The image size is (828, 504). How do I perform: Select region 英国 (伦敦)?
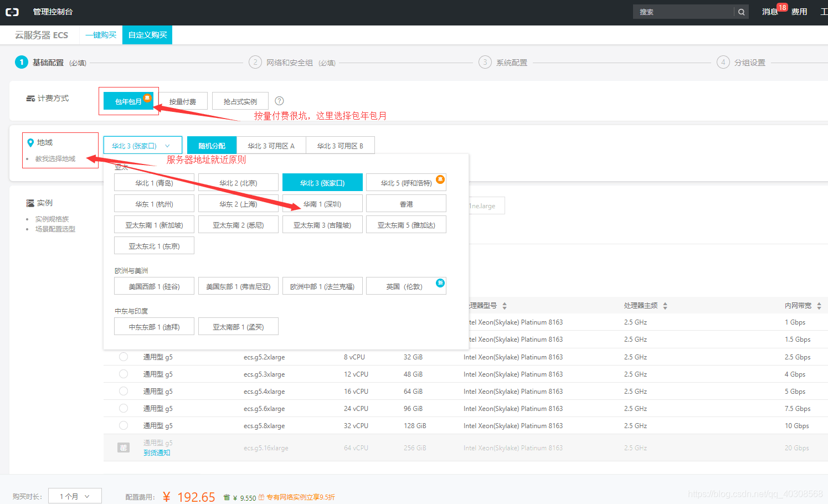pos(406,286)
